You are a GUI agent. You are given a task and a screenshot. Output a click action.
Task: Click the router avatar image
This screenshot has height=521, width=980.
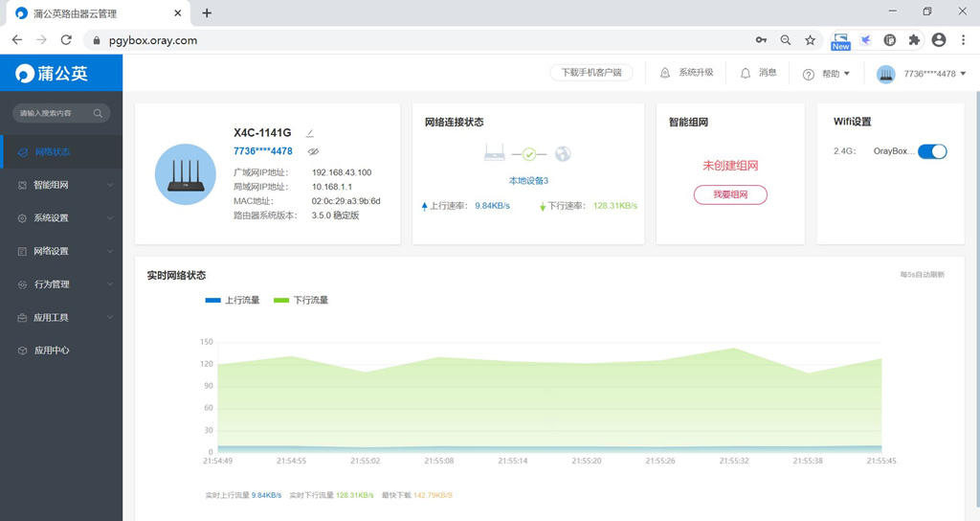click(185, 174)
